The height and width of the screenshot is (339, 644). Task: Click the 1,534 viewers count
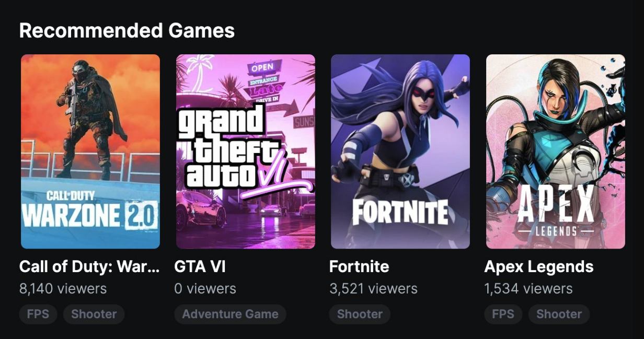tap(528, 288)
